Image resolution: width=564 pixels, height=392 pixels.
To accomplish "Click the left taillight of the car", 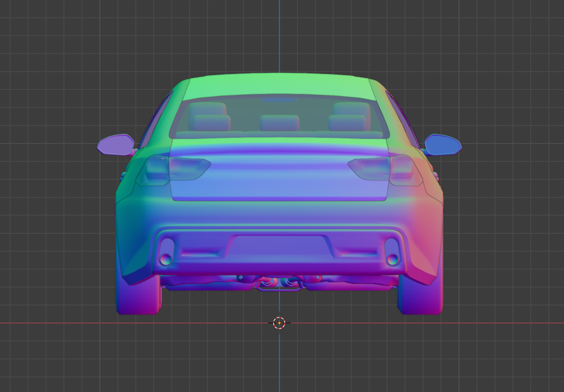I will click(173, 170).
